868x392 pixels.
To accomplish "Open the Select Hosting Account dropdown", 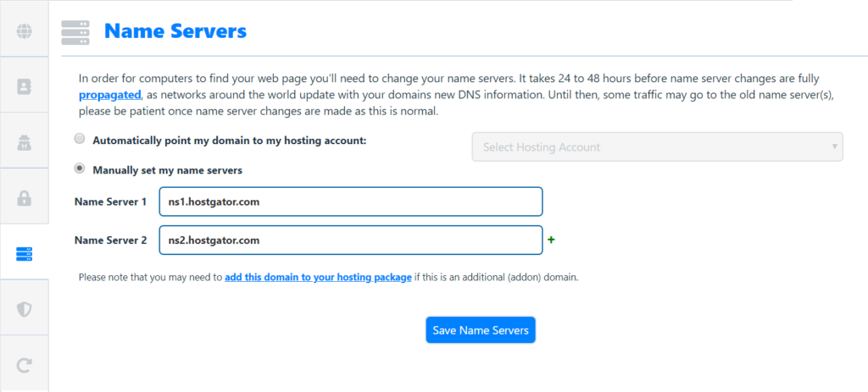I will coord(657,147).
